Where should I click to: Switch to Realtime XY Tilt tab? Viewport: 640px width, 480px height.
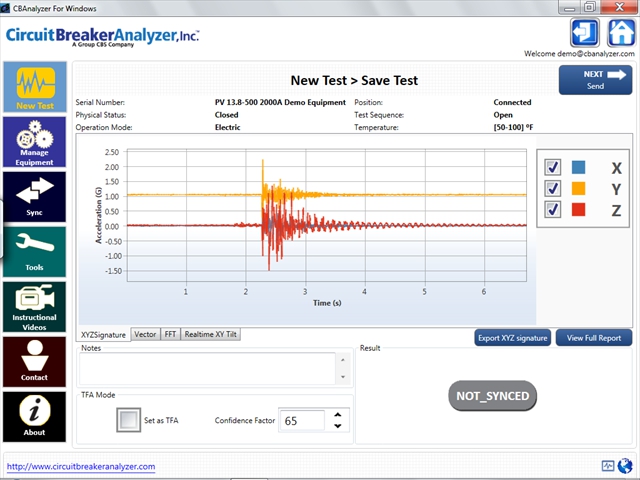click(211, 334)
